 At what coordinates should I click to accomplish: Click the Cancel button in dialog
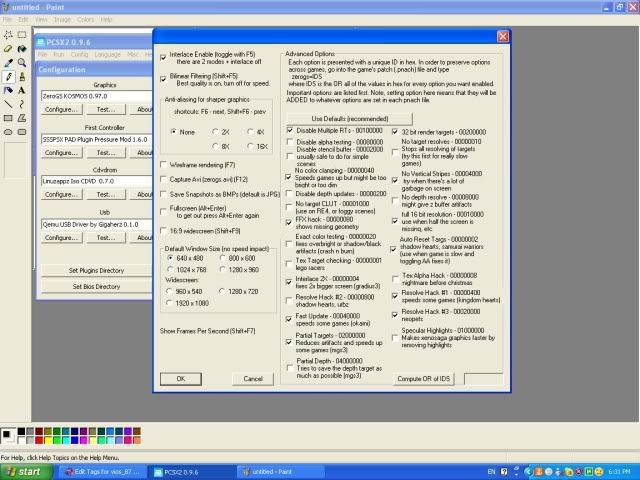tap(253, 379)
